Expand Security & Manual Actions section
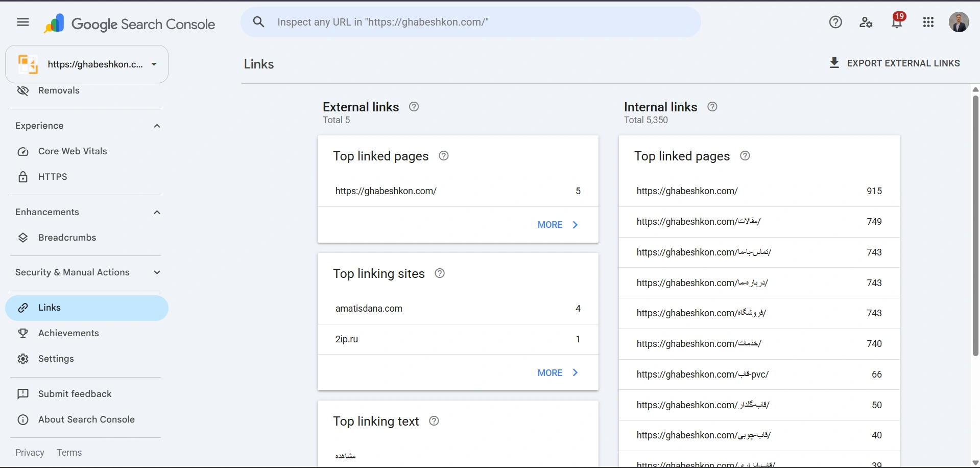The height and width of the screenshot is (468, 980). (157, 273)
